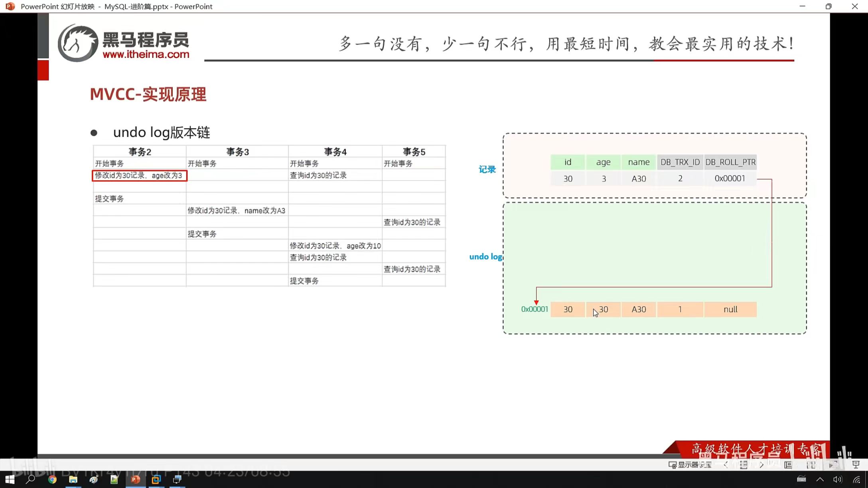Switch to PowerPoint taskbar icon
Viewport: 868px width, 488px height.
(136, 480)
